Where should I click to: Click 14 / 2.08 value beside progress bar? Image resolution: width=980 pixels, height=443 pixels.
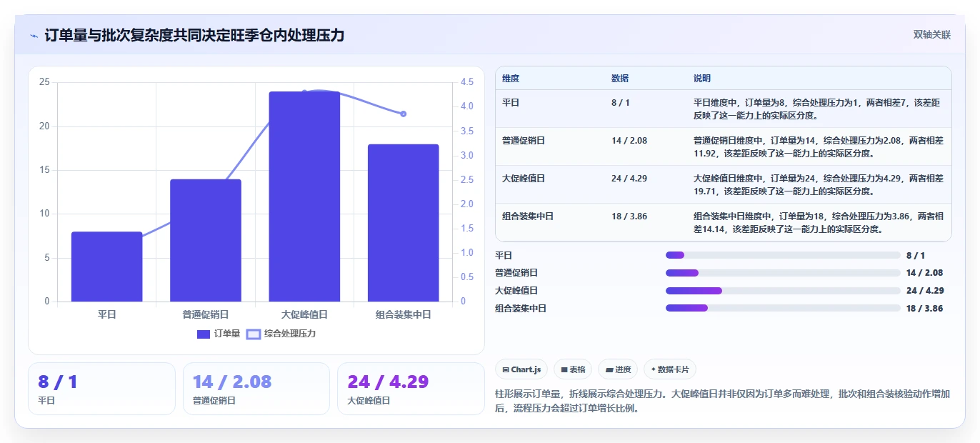[x=924, y=273]
